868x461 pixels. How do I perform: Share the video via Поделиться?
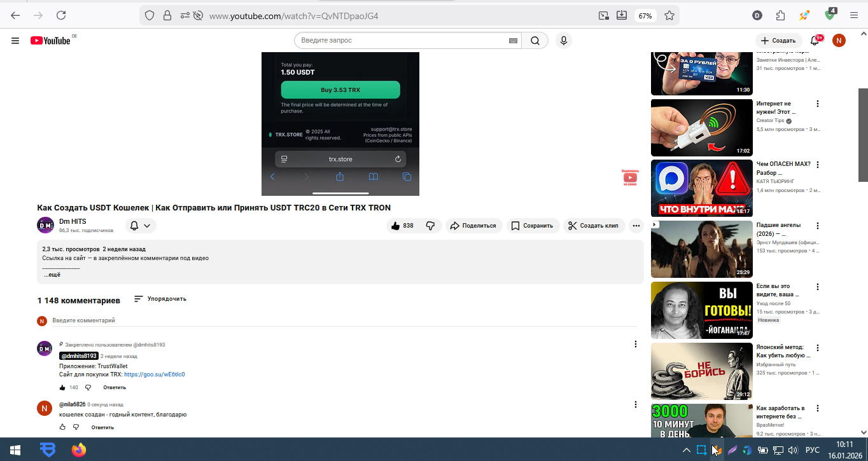pyautogui.click(x=474, y=226)
